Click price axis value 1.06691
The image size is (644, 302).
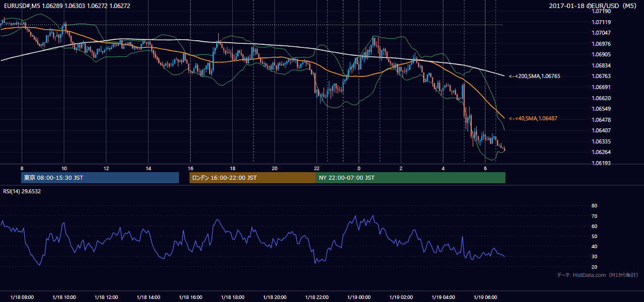(602, 87)
